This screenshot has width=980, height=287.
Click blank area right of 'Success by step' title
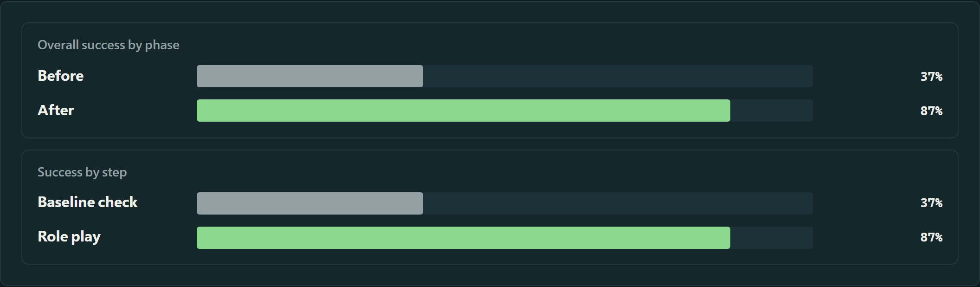coord(534,172)
